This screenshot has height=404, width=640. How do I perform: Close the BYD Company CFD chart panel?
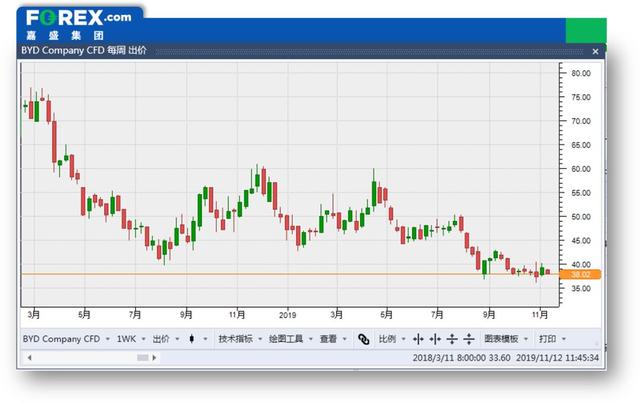point(596,51)
